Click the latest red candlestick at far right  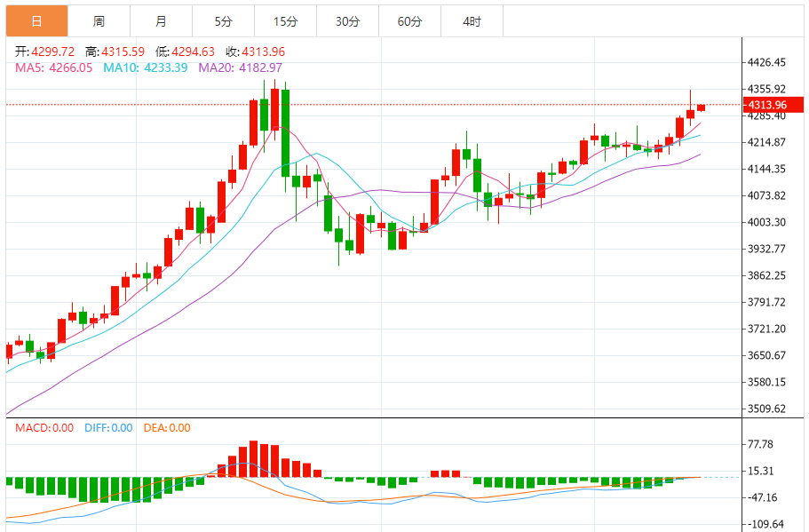[701, 107]
